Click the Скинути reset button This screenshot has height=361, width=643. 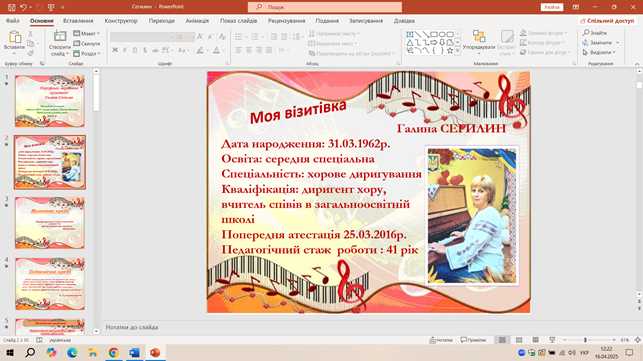pyautogui.click(x=87, y=43)
